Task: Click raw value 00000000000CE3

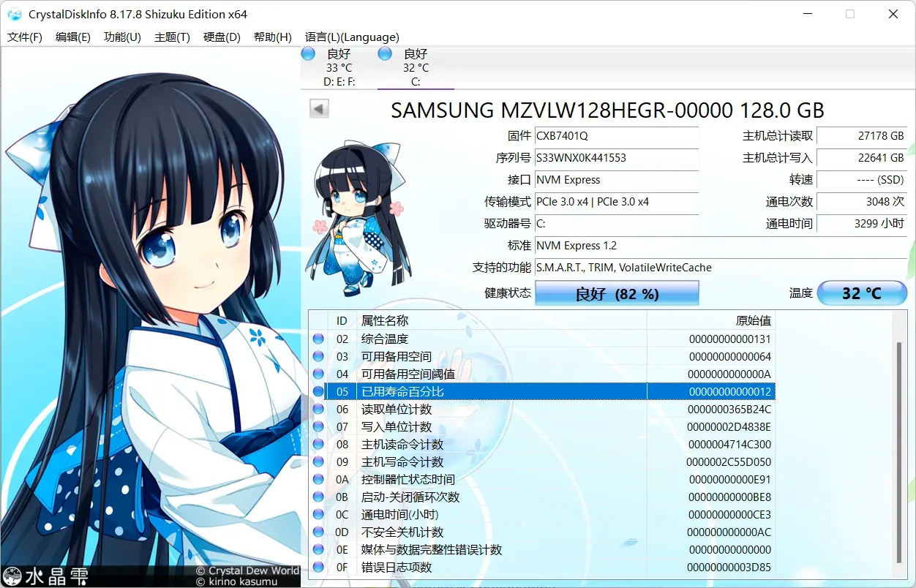Action: pos(729,515)
